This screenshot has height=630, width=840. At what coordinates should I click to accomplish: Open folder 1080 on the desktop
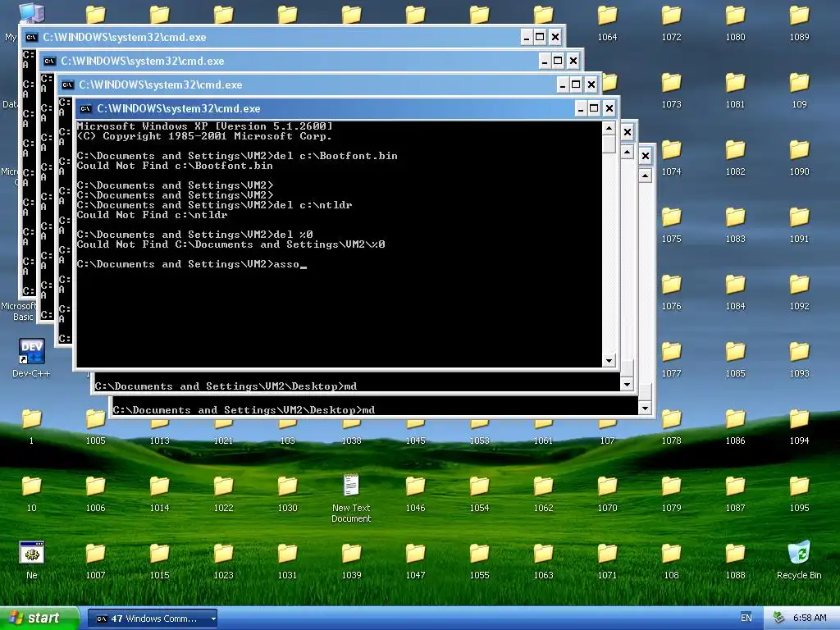(735, 15)
